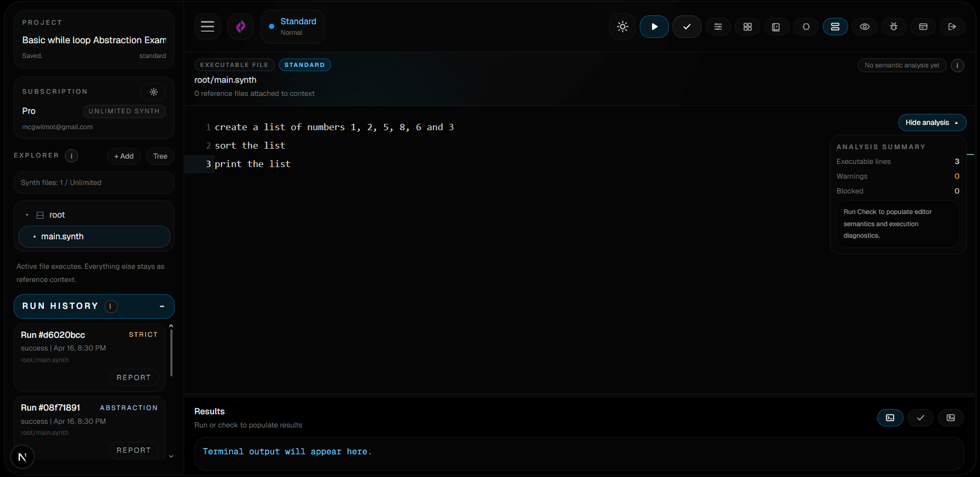This screenshot has height=477, width=980.
Task: Click the sign out icon
Action: [x=953, y=26]
